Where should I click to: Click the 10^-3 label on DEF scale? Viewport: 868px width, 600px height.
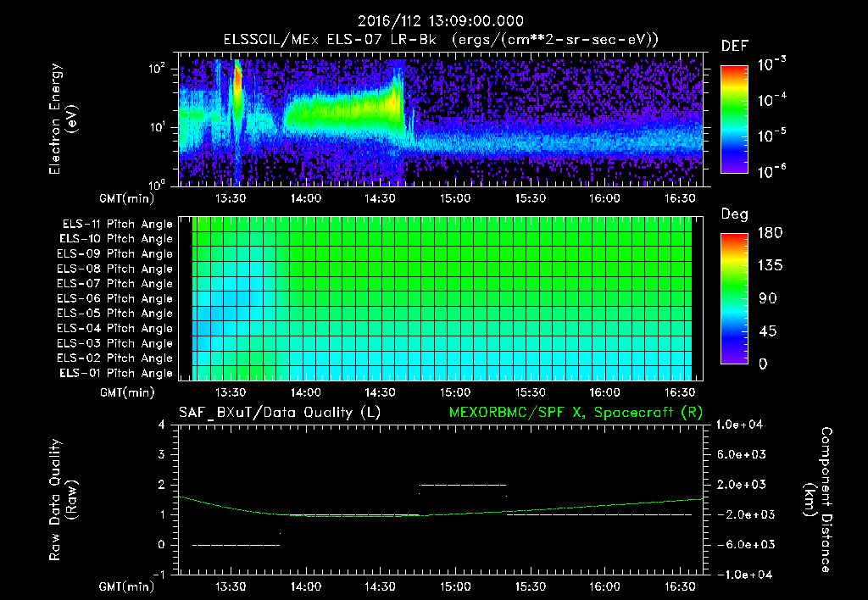(x=771, y=64)
